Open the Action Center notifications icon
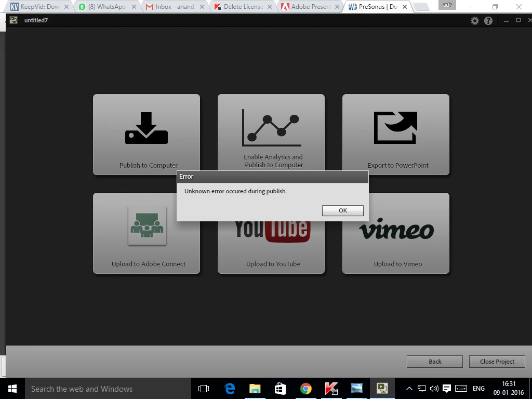Screen dimensions: 532x399 (447, 389)
